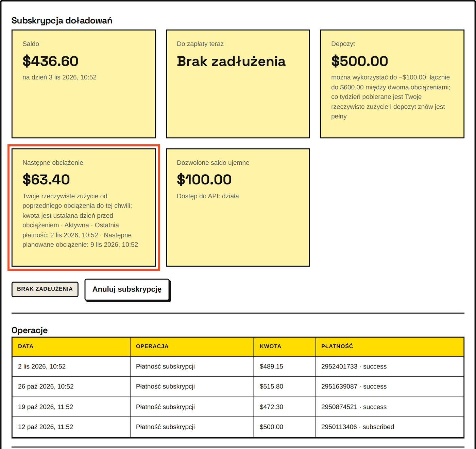Viewport: 476px width, 449px height.
Task: Click the PŁATNOŚĆ column header
Action: [x=390, y=346]
